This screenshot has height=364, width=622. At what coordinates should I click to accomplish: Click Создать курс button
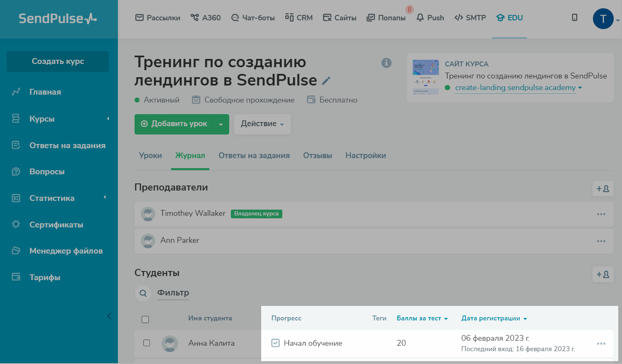58,61
